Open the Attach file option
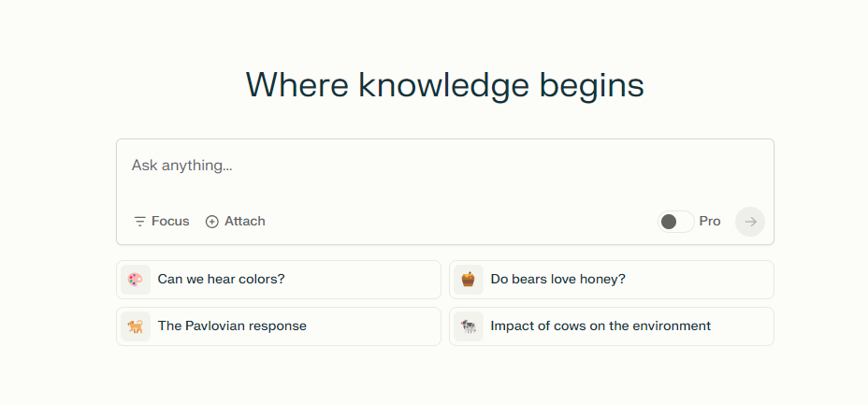The height and width of the screenshot is (405, 868). (x=236, y=222)
